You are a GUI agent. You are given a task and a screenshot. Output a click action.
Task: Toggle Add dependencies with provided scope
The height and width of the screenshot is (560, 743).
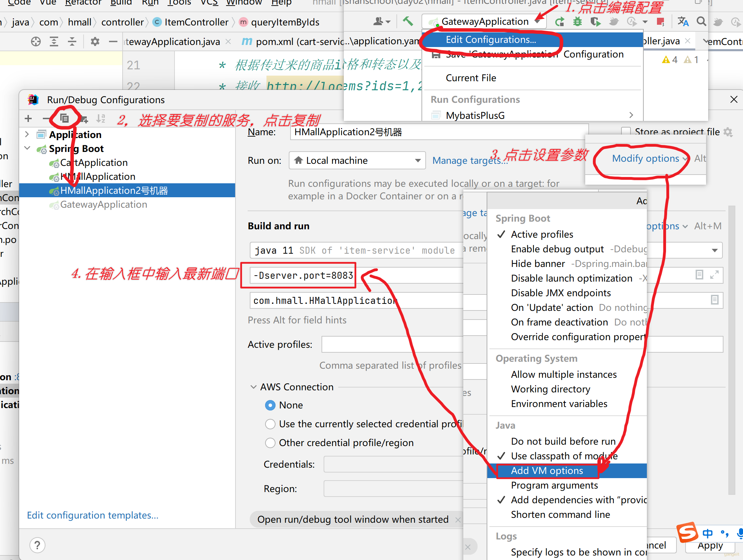point(567,500)
